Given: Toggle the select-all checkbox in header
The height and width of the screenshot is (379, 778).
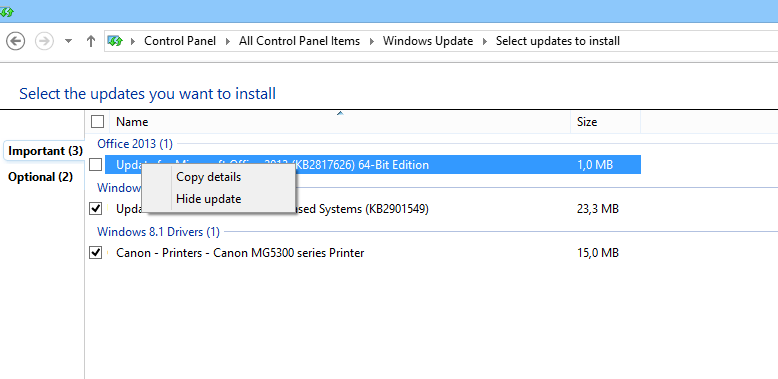Looking at the screenshot, I should pyautogui.click(x=98, y=122).
